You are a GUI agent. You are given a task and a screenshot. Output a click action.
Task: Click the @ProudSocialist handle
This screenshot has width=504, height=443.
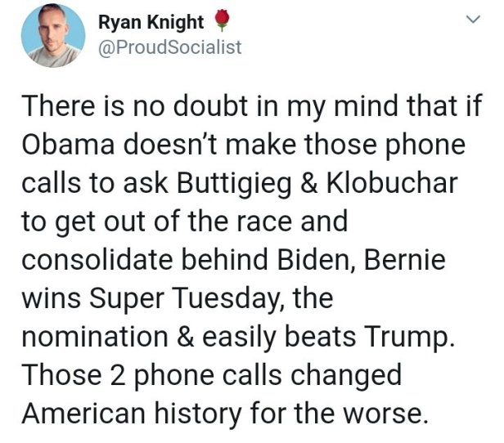coord(169,47)
